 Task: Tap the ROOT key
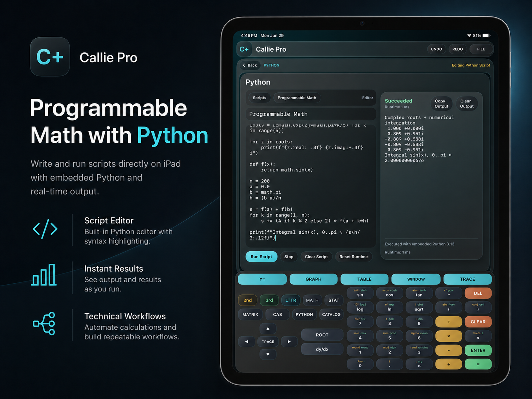[x=322, y=335]
